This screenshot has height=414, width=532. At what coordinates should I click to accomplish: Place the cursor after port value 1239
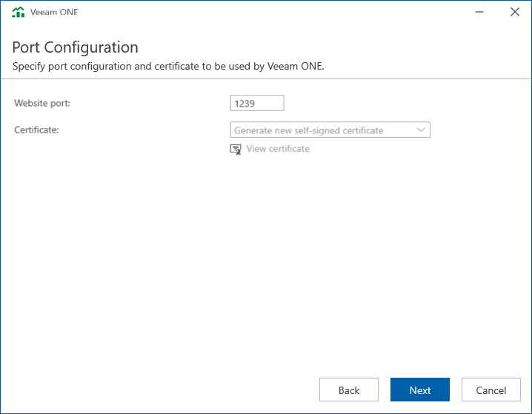(256, 104)
